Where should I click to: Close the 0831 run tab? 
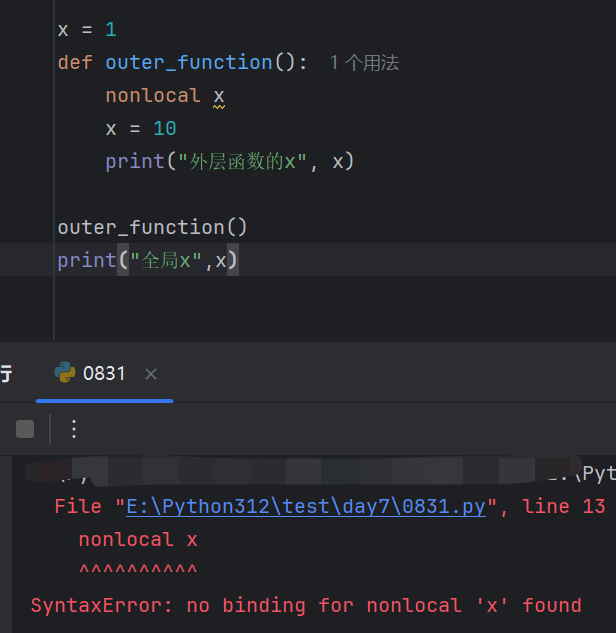(x=151, y=374)
